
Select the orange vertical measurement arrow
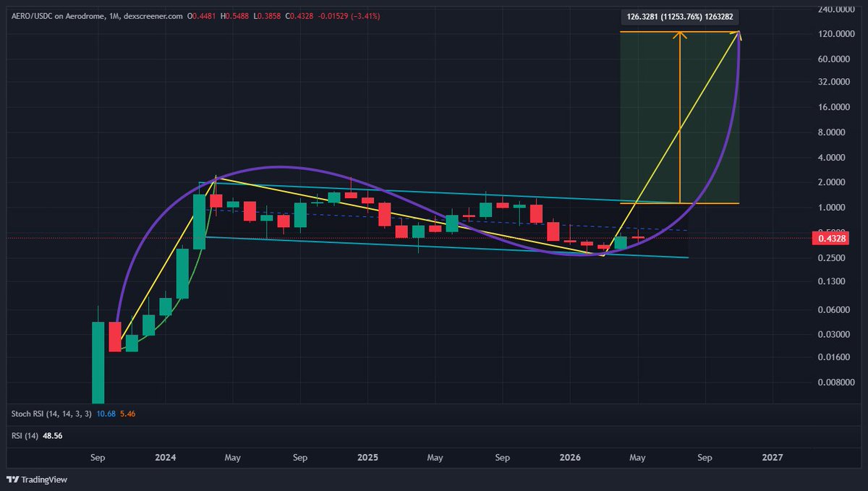[x=680, y=117]
